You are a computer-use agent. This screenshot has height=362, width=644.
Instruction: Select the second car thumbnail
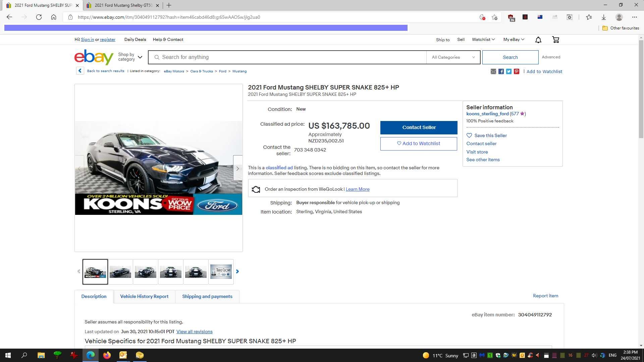120,271
